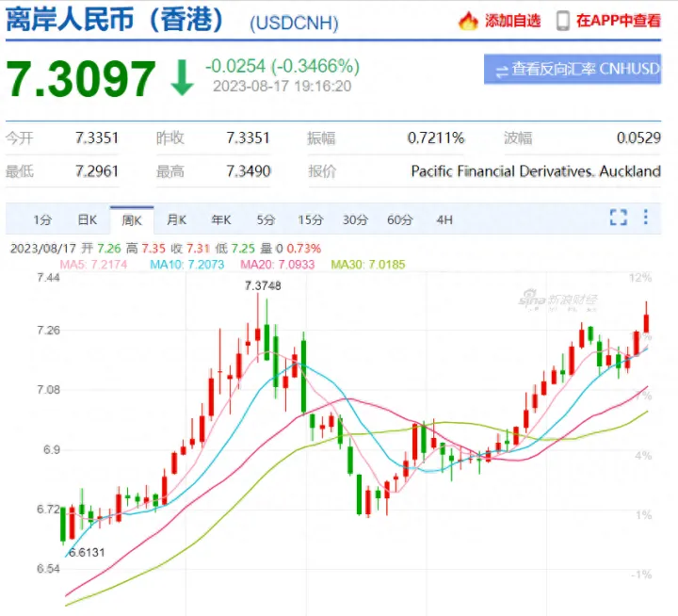Image resolution: width=678 pixels, height=616 pixels.
Task: Open the 60分 chart tab
Action: (400, 220)
